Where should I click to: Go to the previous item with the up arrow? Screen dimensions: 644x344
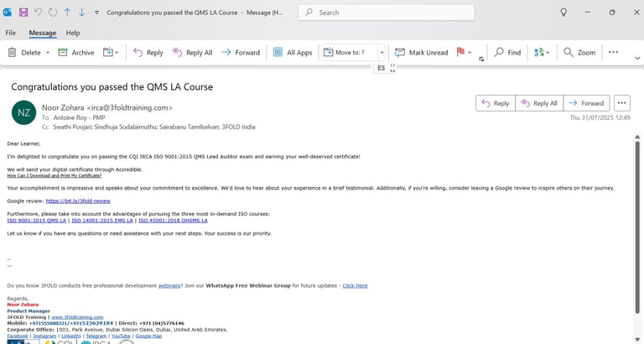(x=67, y=13)
